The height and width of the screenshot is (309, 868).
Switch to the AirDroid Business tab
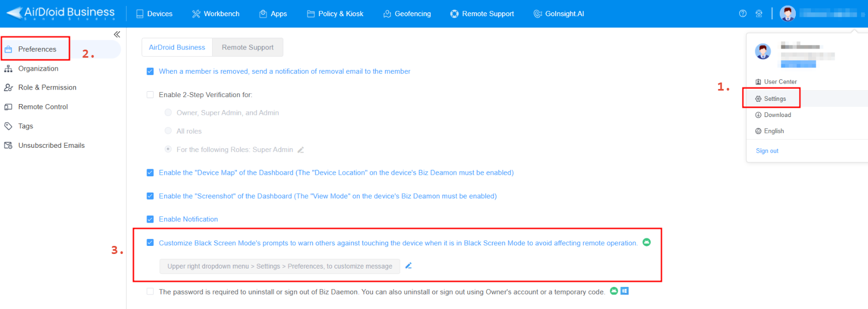(x=177, y=47)
